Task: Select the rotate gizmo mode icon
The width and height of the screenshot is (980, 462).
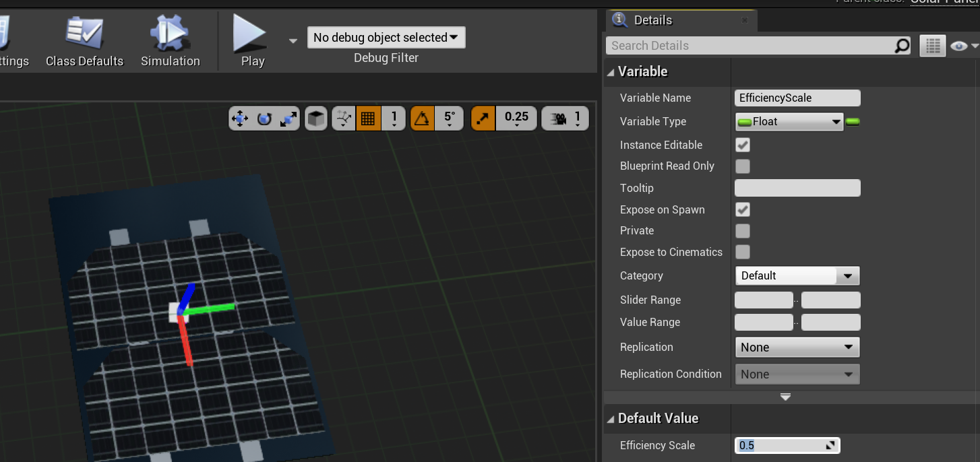Action: 264,119
